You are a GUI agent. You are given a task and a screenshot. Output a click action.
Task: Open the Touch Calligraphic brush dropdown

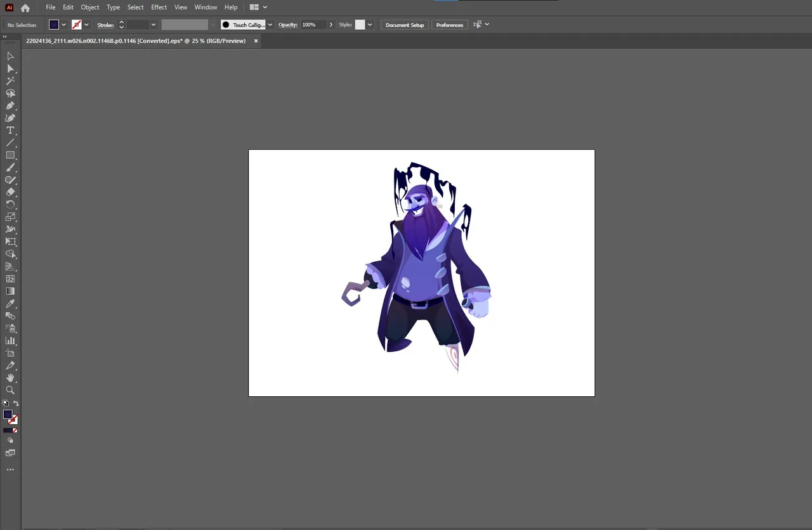coord(270,25)
